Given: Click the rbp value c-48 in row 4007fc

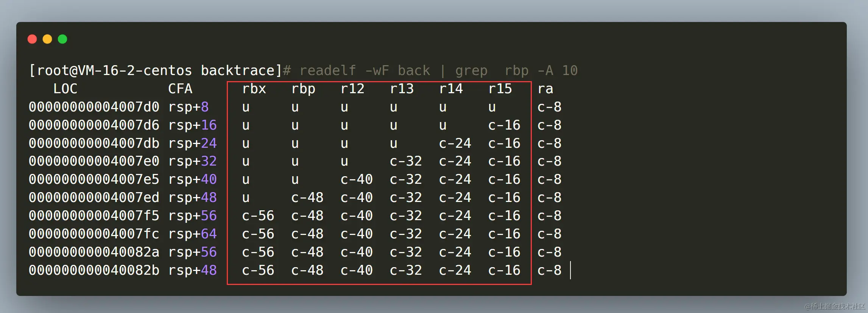Looking at the screenshot, I should click(x=307, y=234).
